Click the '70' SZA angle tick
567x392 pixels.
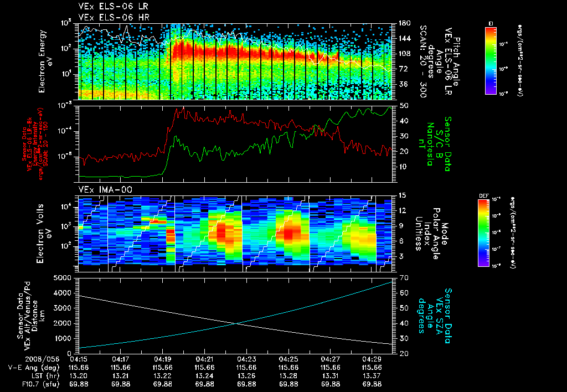click(x=404, y=278)
